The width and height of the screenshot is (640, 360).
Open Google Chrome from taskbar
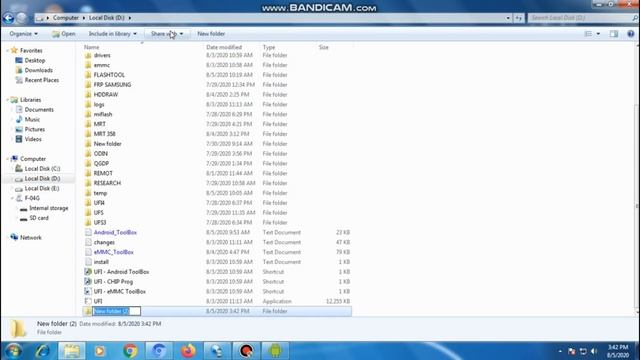[x=130, y=351]
